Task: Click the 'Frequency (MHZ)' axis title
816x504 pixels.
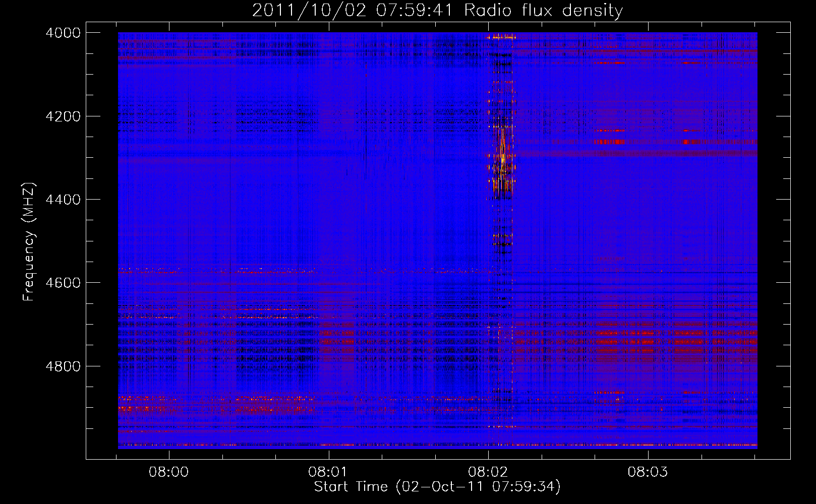Action: pos(29,242)
